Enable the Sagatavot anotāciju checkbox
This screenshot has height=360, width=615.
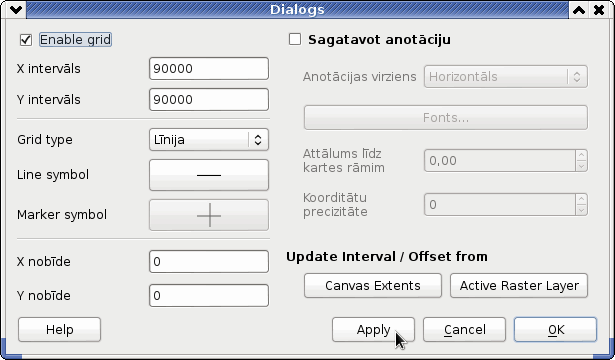click(x=295, y=39)
